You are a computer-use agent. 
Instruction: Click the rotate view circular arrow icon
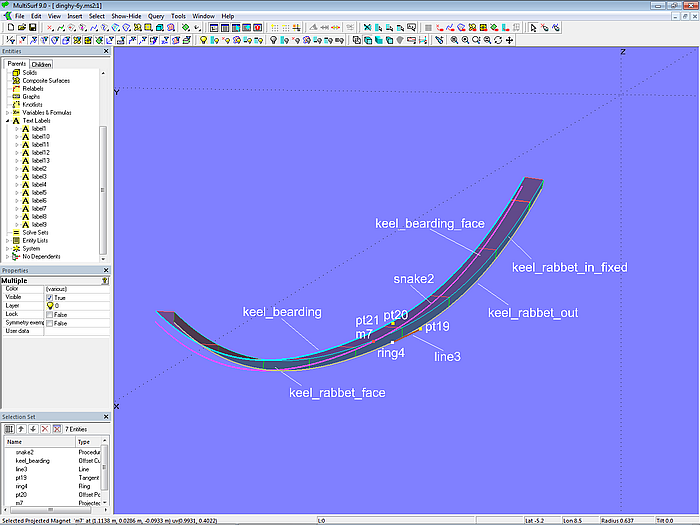[496, 40]
